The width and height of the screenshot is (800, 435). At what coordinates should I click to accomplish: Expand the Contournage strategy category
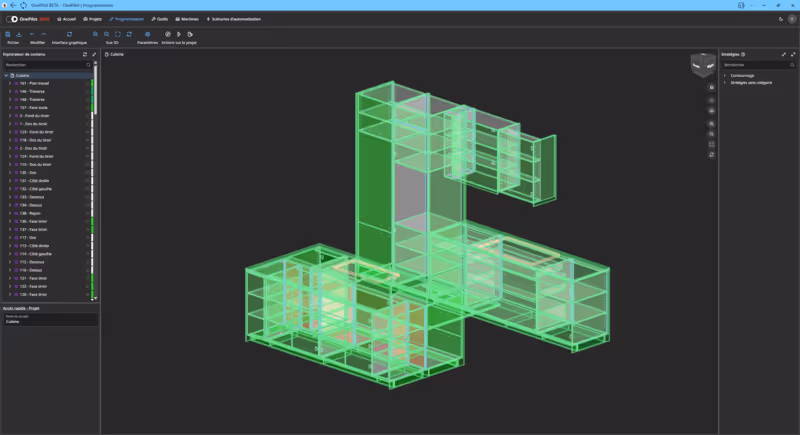(725, 75)
